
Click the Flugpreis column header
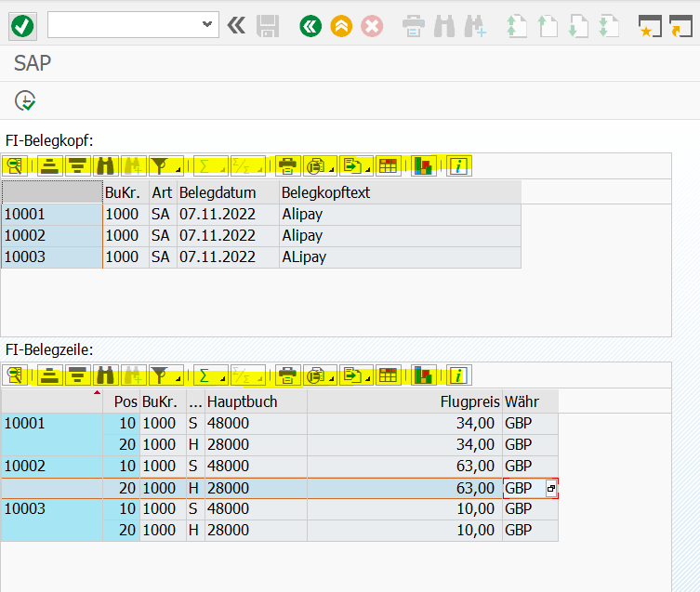click(x=404, y=401)
